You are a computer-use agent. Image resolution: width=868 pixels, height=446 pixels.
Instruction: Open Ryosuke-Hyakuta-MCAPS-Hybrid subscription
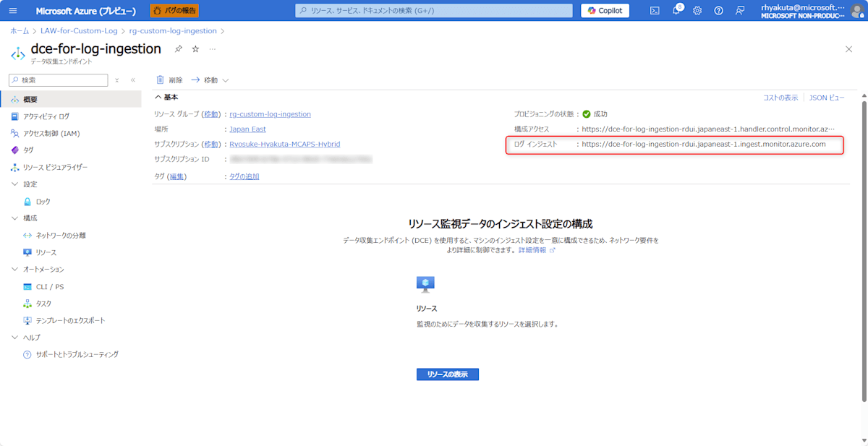(x=285, y=145)
